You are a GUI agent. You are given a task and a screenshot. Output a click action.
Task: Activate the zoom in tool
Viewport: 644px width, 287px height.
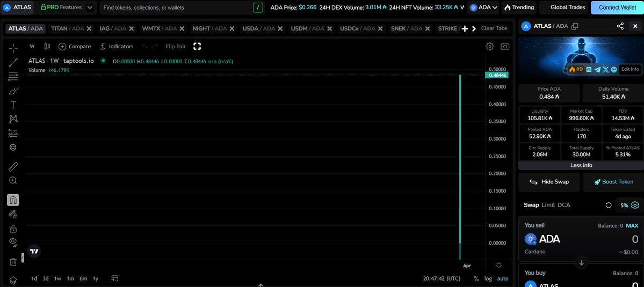[x=13, y=180]
